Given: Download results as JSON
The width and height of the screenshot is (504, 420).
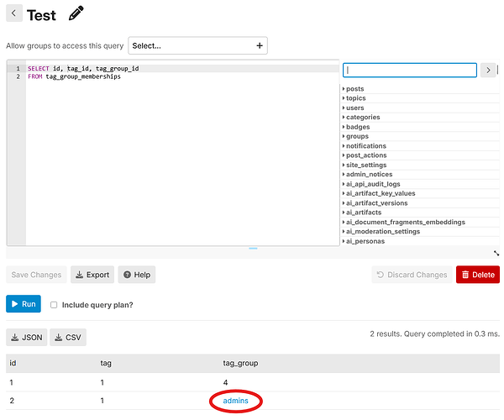Looking at the screenshot, I should [27, 338].
